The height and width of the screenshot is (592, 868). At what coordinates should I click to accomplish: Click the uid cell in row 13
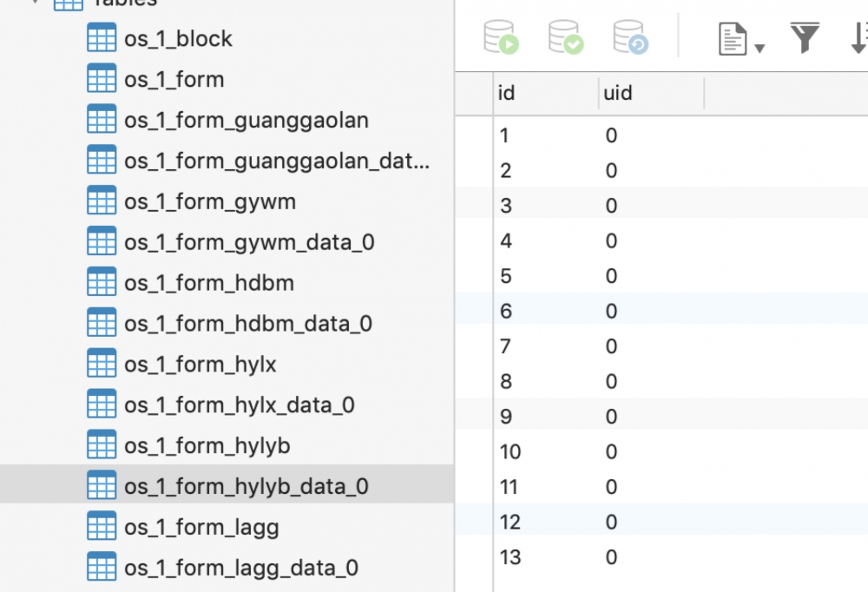[651, 557]
